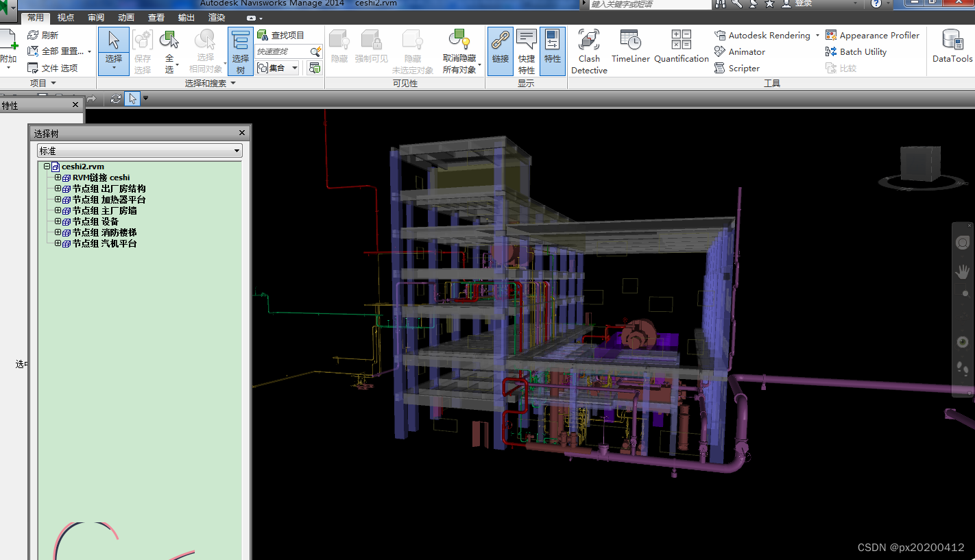Expand the 节点组 设备 tree node
The image size is (975, 560).
tap(57, 221)
